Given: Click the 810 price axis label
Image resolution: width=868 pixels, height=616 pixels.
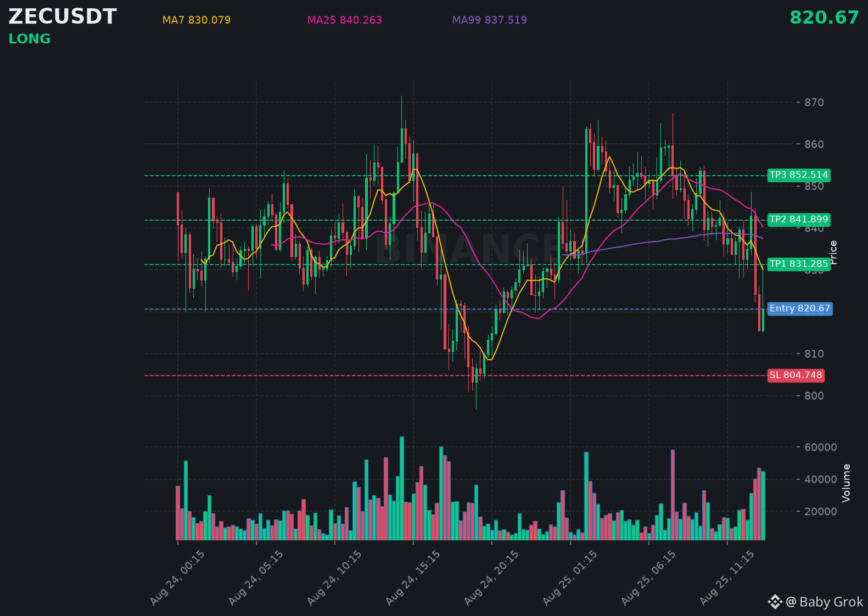Looking at the screenshot, I should point(814,354).
